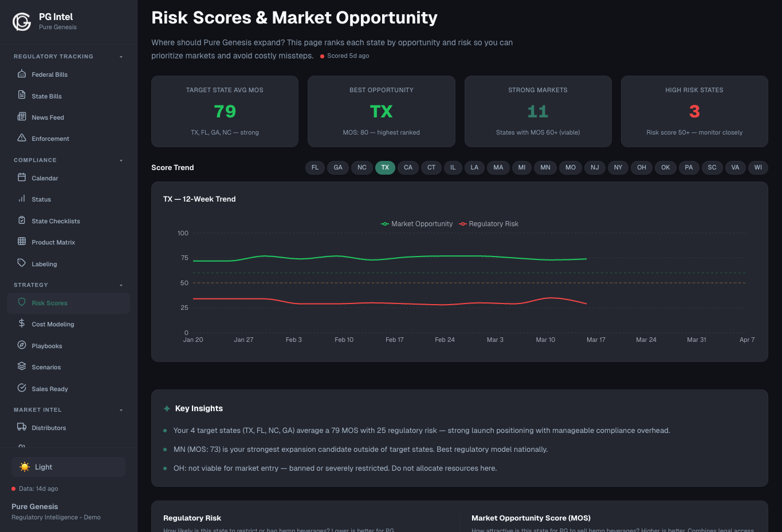Image resolution: width=782 pixels, height=532 pixels.
Task: Open the Federal Bills tracker
Action: 48,74
